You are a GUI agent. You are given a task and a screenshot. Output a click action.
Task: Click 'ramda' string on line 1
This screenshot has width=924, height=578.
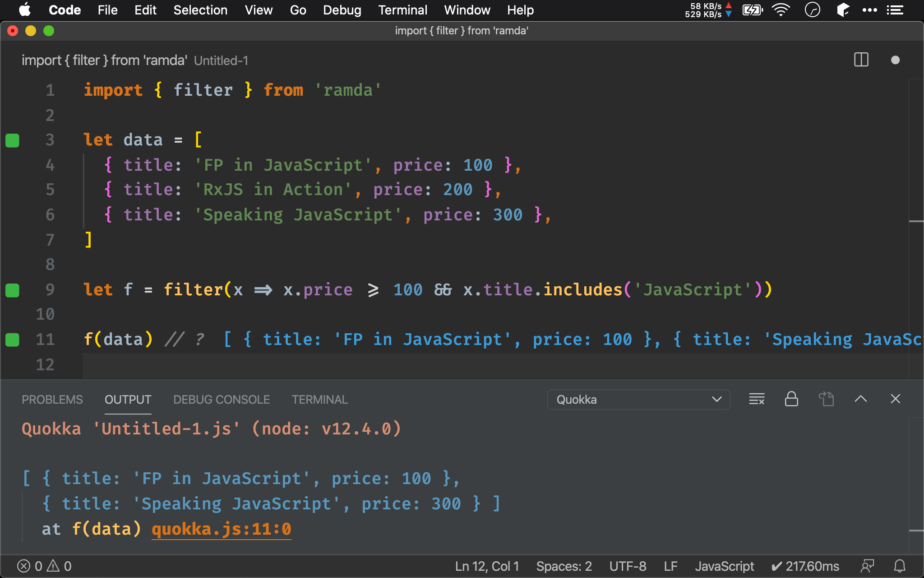point(348,90)
